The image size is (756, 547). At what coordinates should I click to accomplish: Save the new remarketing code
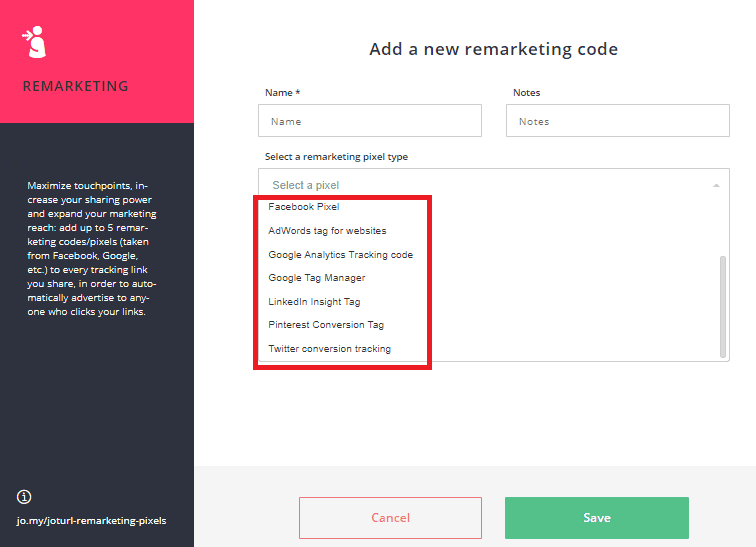(597, 518)
